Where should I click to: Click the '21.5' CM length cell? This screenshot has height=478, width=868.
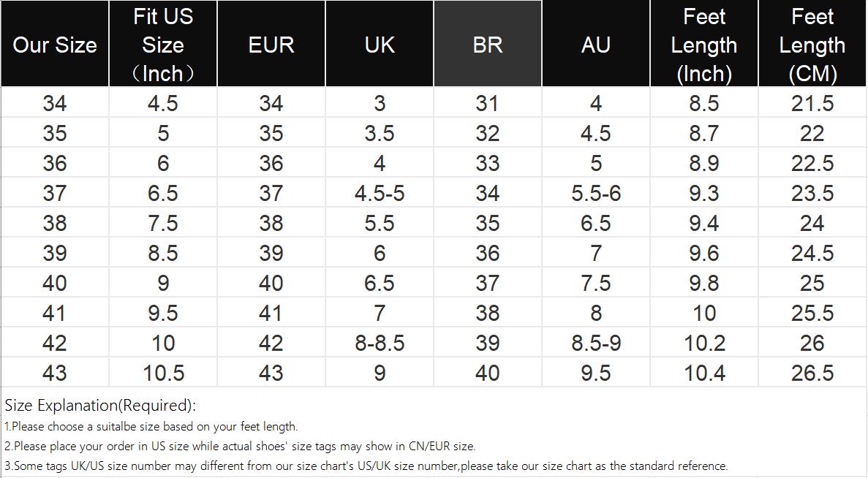point(812,104)
